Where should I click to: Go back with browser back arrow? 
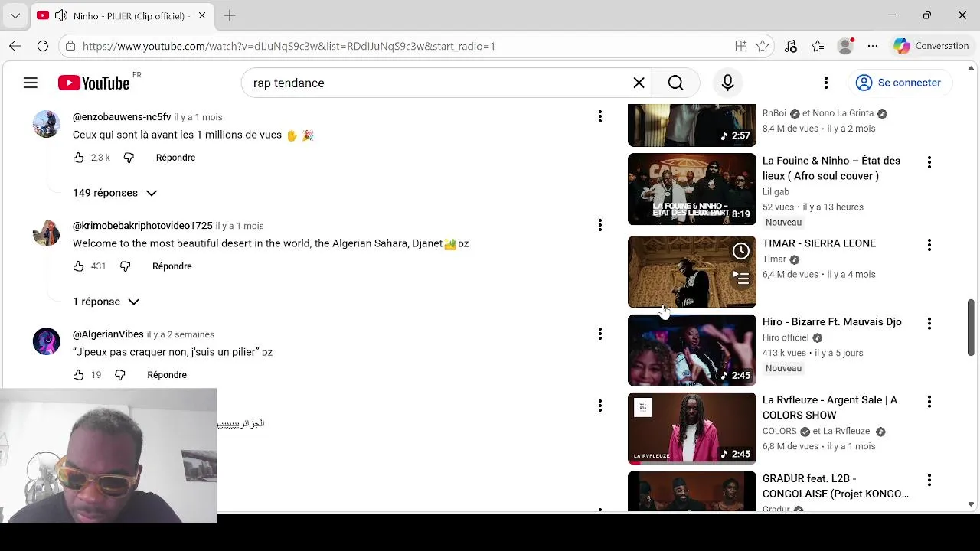[x=15, y=46]
